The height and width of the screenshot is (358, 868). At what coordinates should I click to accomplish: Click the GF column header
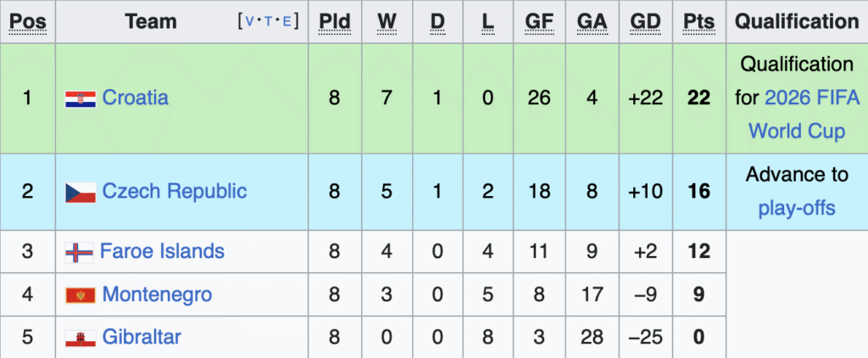[x=540, y=22]
